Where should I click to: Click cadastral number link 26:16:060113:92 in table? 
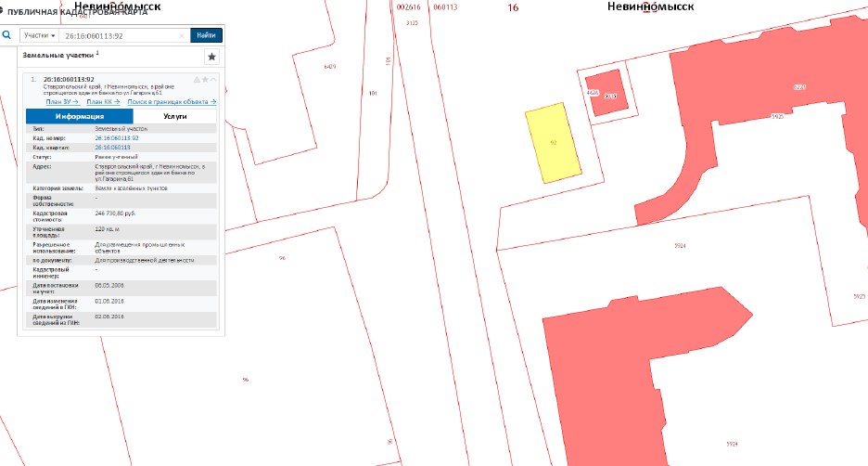[x=116, y=138]
